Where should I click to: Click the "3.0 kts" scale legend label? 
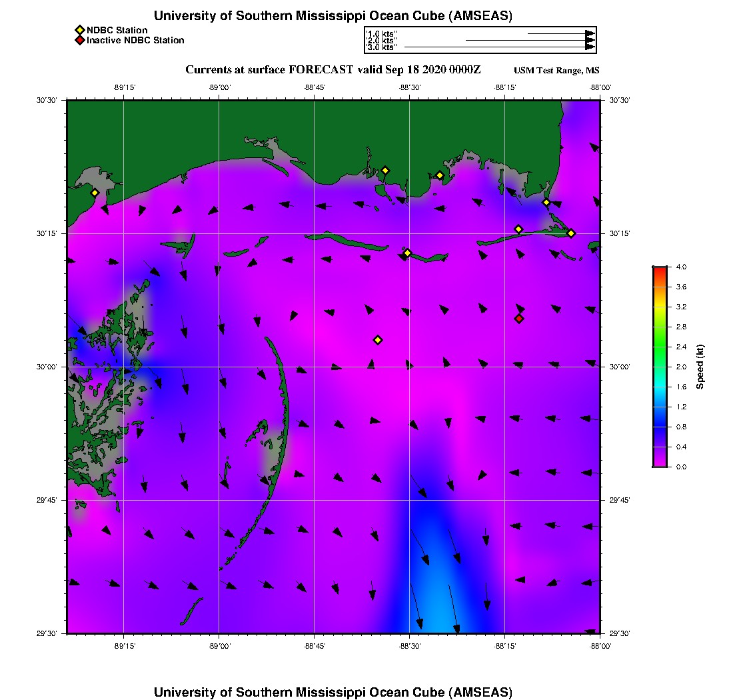(382, 47)
